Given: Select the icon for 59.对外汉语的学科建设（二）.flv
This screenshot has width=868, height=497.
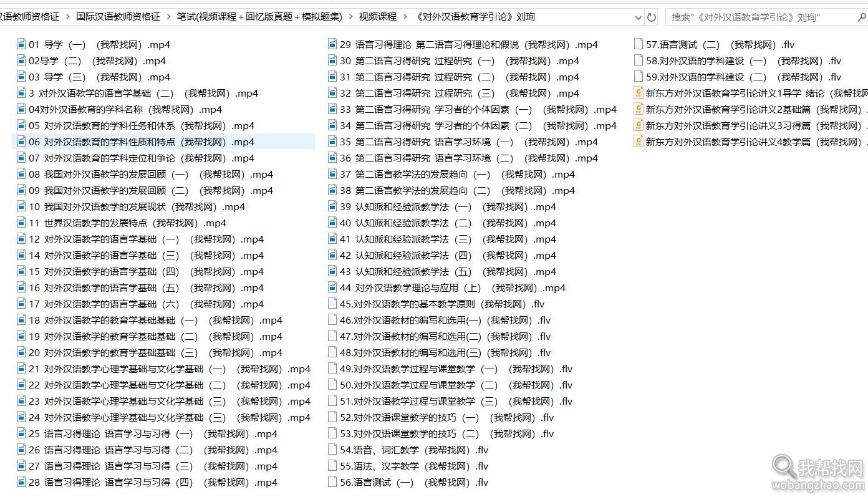Looking at the screenshot, I should (638, 77).
